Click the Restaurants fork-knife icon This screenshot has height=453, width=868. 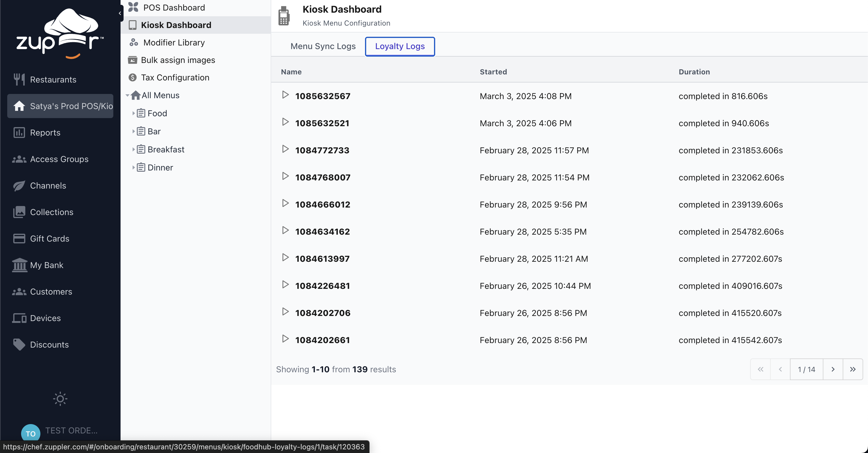(x=19, y=80)
